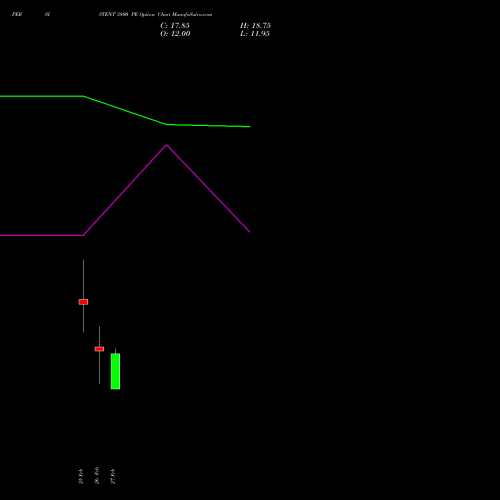This screenshot has width=500, height=500.
Task: Click the chart title mentioning 'PE Option Chart'
Action: [x=155, y=14]
